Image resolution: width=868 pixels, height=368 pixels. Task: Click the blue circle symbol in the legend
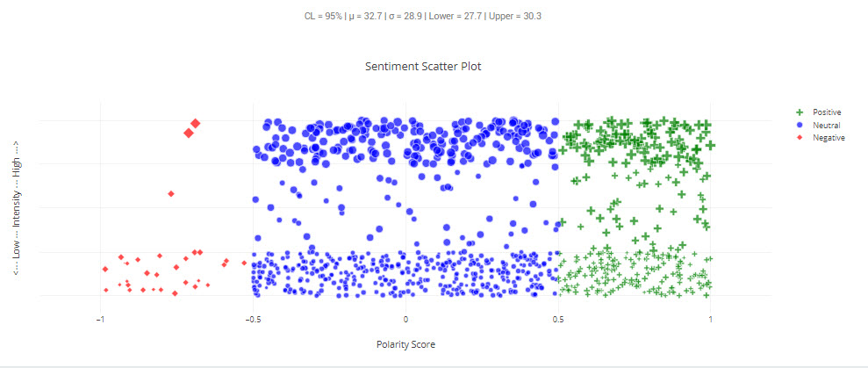799,126
